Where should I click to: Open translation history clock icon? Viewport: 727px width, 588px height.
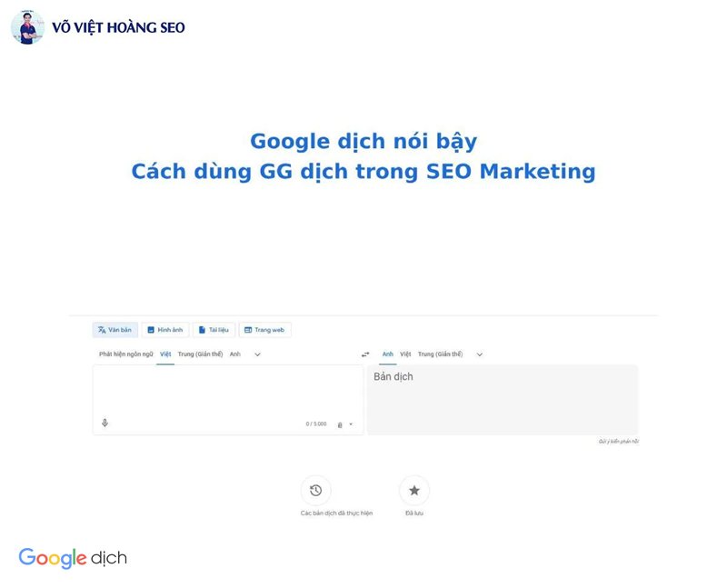click(x=315, y=491)
